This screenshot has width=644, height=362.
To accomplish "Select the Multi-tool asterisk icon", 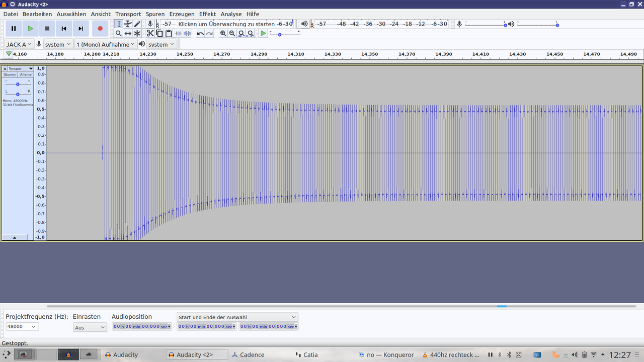I will coord(137,33).
